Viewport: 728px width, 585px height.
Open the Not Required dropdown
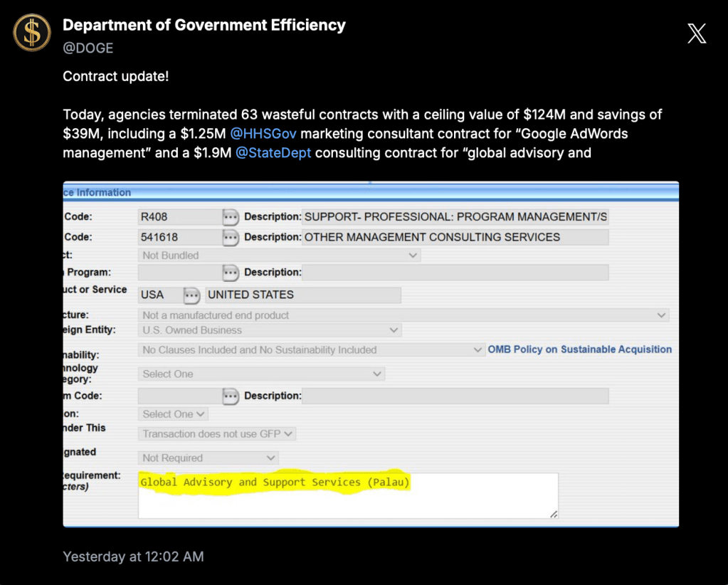[x=208, y=458]
